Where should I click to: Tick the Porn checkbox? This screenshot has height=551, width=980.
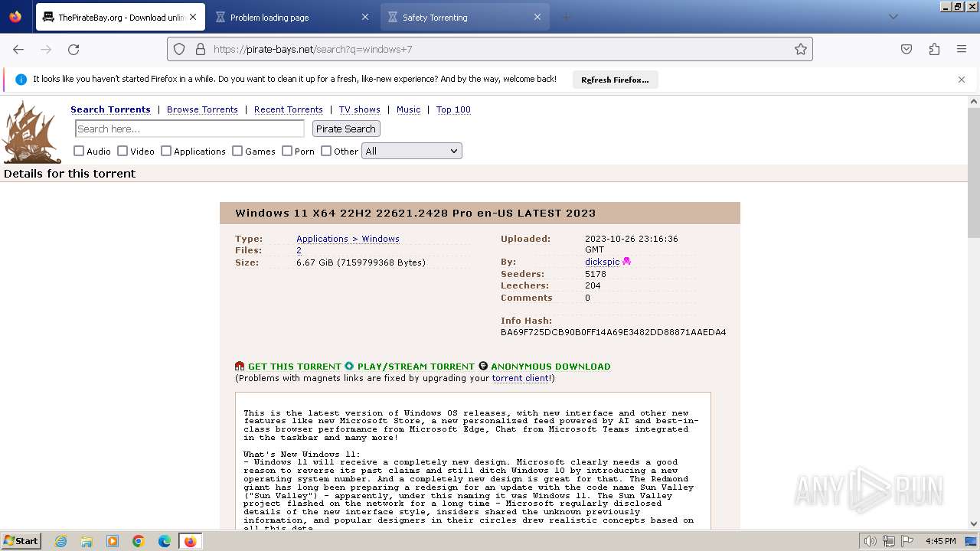click(287, 151)
